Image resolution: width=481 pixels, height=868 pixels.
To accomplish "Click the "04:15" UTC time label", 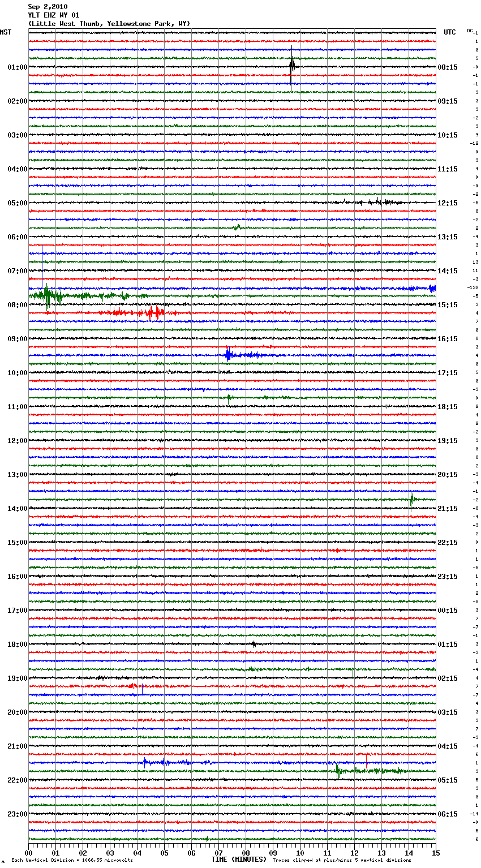I will [x=448, y=746].
